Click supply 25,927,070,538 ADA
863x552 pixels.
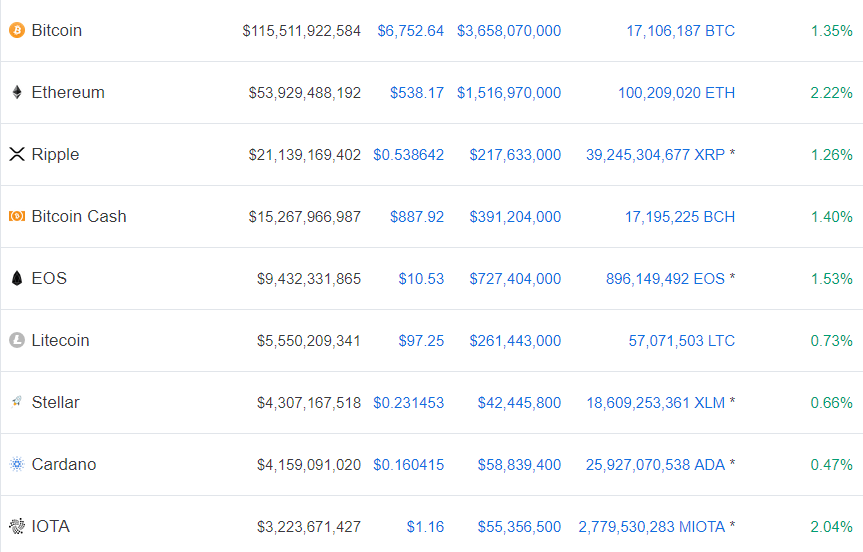click(x=656, y=465)
